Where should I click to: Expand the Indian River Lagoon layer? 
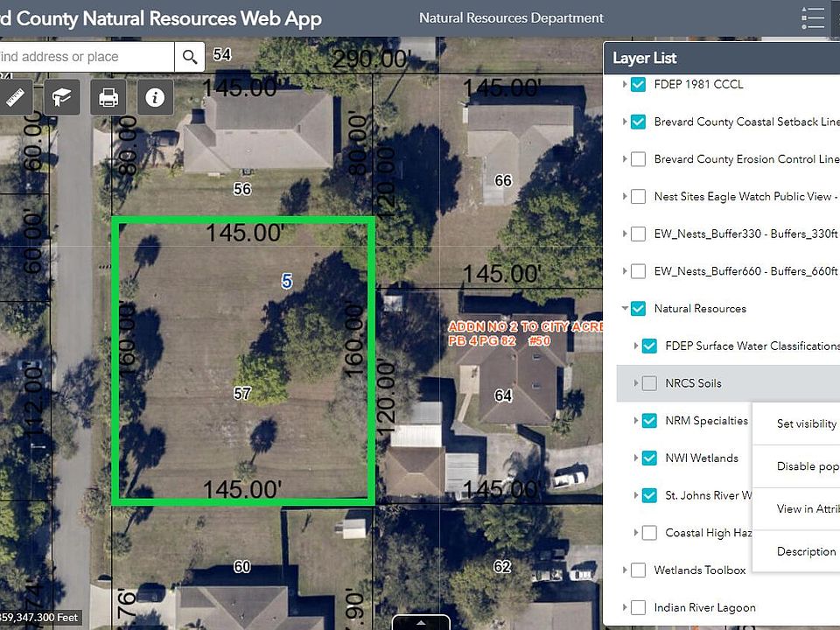pyautogui.click(x=625, y=607)
